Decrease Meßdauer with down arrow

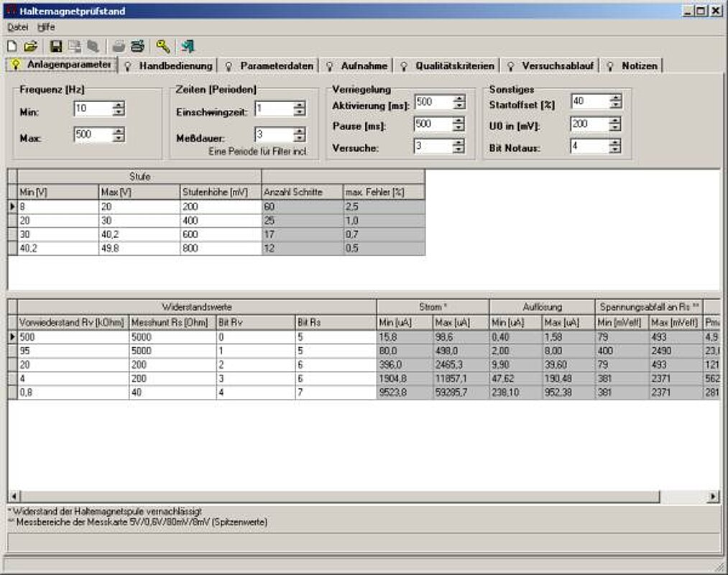click(x=300, y=139)
